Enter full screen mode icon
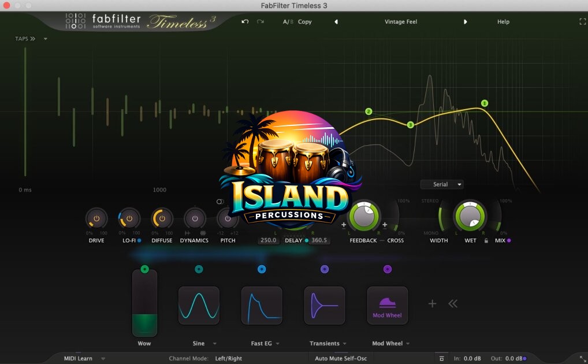588x364 pixels. coord(582,22)
